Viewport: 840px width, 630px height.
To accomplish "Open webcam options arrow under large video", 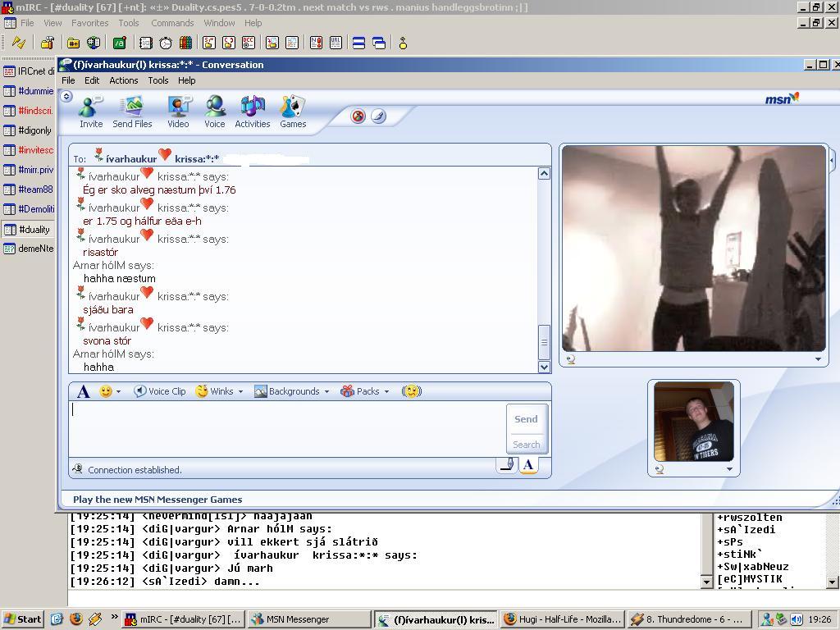I will [x=818, y=359].
